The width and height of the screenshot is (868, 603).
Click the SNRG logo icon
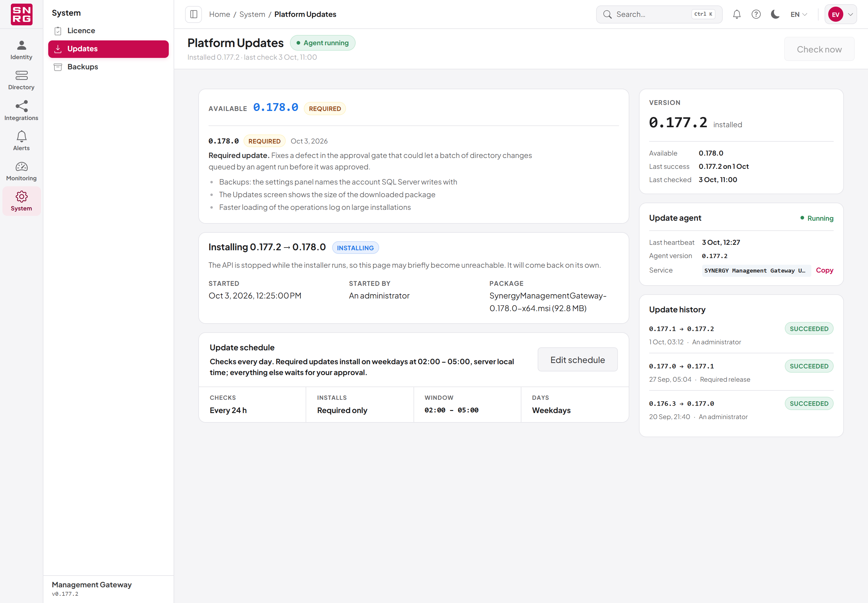coord(21,14)
